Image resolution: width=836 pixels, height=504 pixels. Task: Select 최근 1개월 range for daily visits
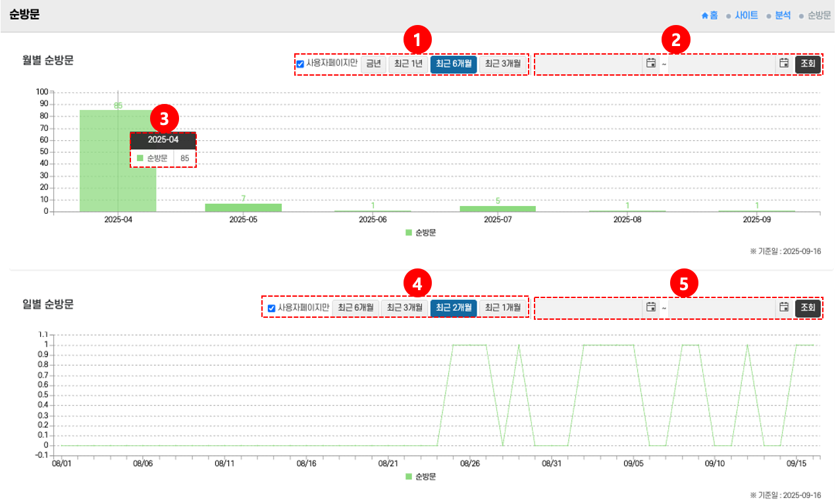click(x=503, y=308)
